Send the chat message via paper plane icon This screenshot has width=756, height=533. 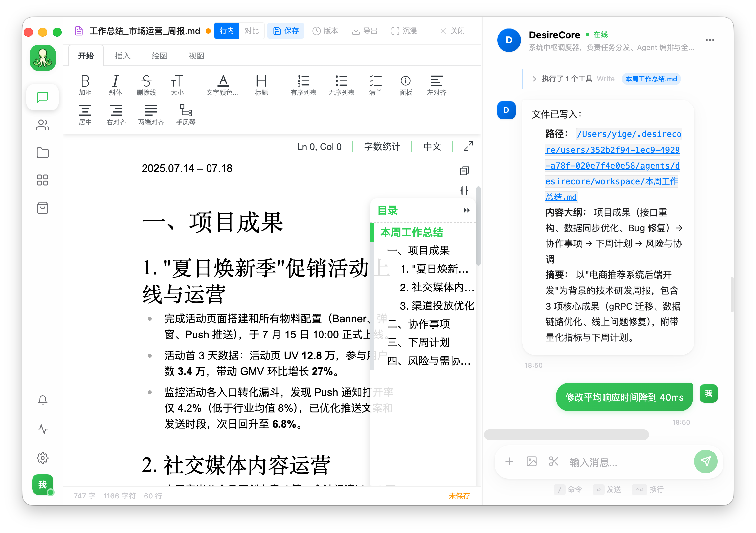point(705,461)
